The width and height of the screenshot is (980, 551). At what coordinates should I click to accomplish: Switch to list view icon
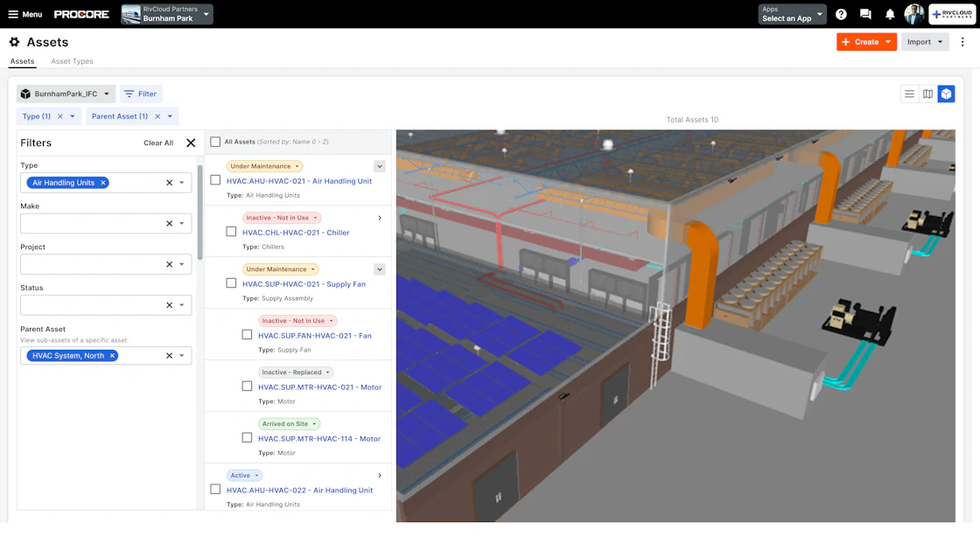(909, 94)
